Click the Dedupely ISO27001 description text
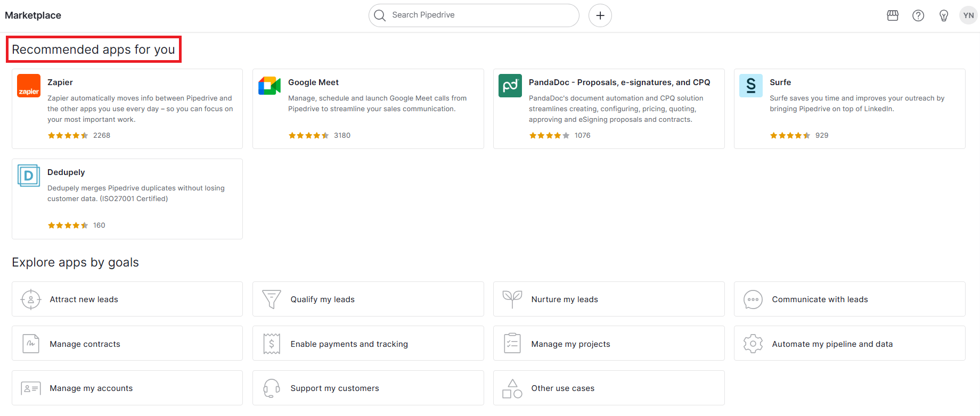 (x=136, y=194)
